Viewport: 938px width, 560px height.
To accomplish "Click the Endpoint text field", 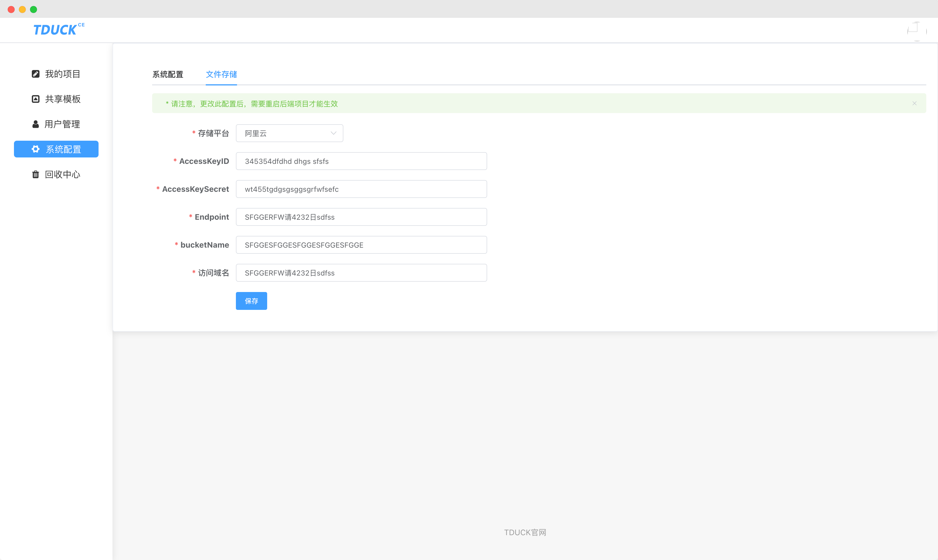I will 361,217.
